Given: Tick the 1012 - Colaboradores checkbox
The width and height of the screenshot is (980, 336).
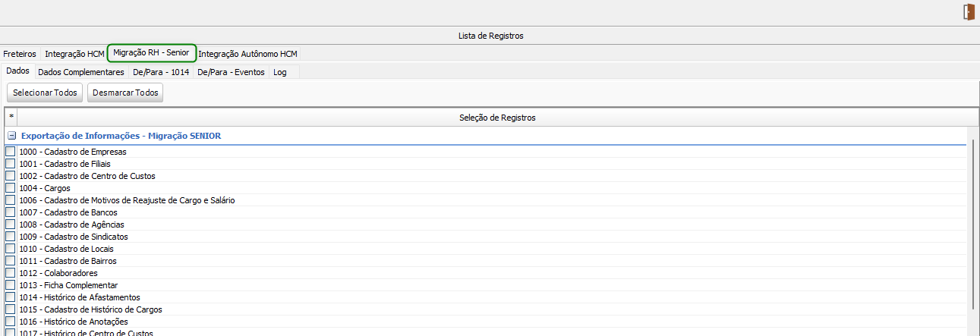Looking at the screenshot, I should 10,273.
